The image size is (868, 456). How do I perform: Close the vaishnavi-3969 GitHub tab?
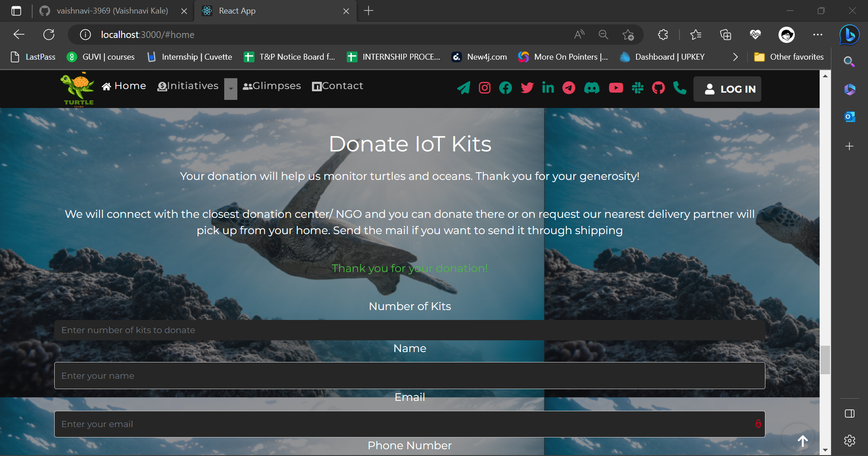[184, 11]
